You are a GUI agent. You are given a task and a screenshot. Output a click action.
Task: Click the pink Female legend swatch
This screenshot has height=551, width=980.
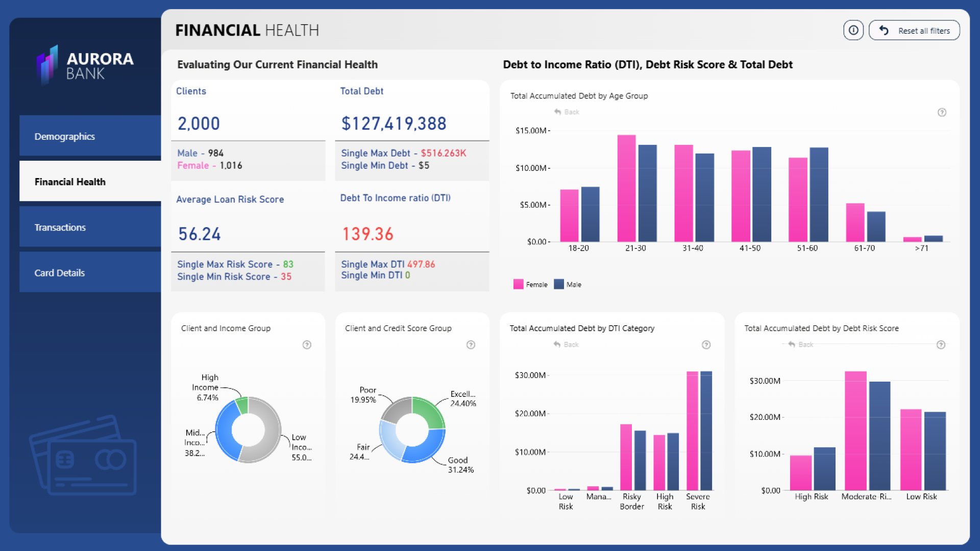pos(518,284)
